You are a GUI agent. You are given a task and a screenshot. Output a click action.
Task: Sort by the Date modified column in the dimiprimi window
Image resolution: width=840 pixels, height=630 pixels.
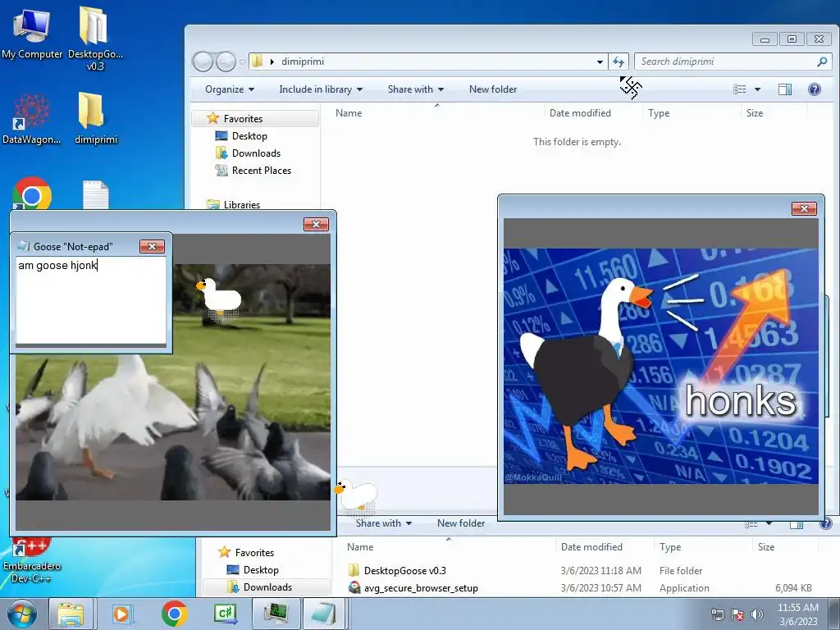tap(580, 113)
